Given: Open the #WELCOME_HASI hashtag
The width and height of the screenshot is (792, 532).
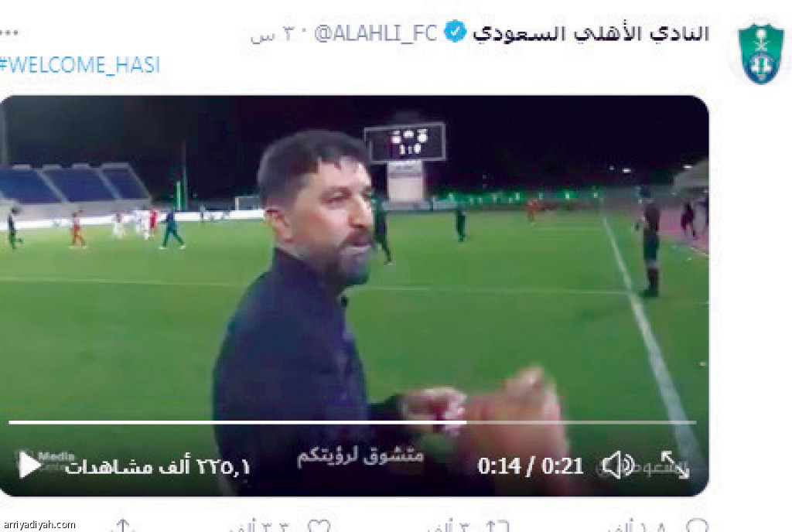Looking at the screenshot, I should [80, 65].
